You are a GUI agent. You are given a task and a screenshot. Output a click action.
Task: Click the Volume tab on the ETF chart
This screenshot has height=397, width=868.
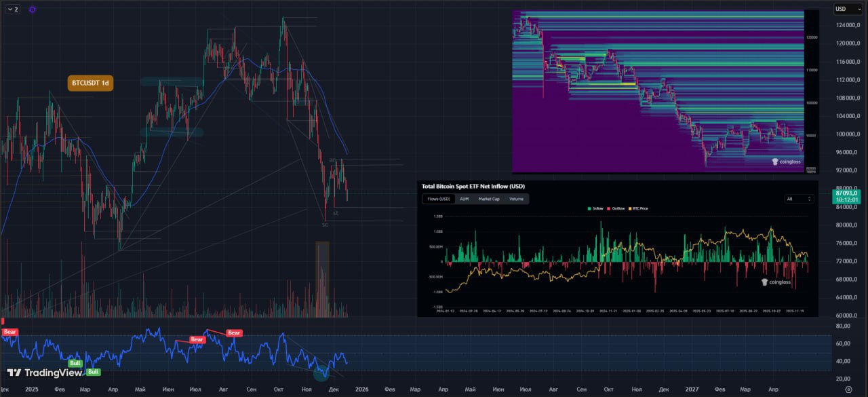[516, 199]
